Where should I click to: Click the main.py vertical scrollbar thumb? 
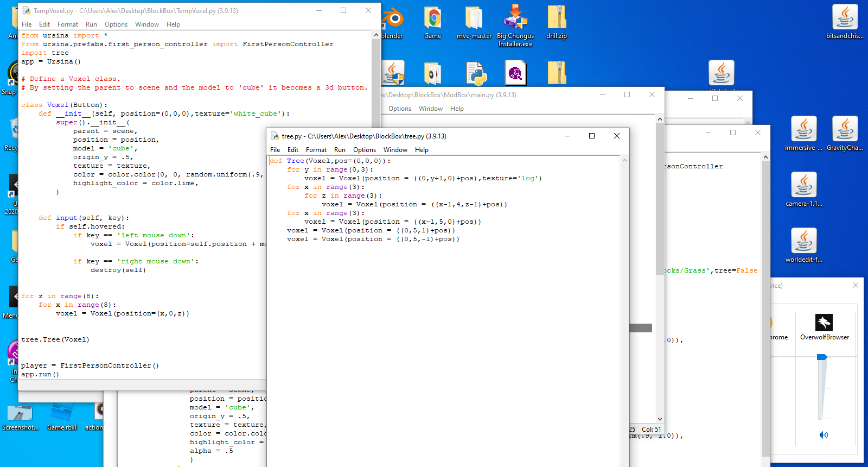tap(660, 199)
